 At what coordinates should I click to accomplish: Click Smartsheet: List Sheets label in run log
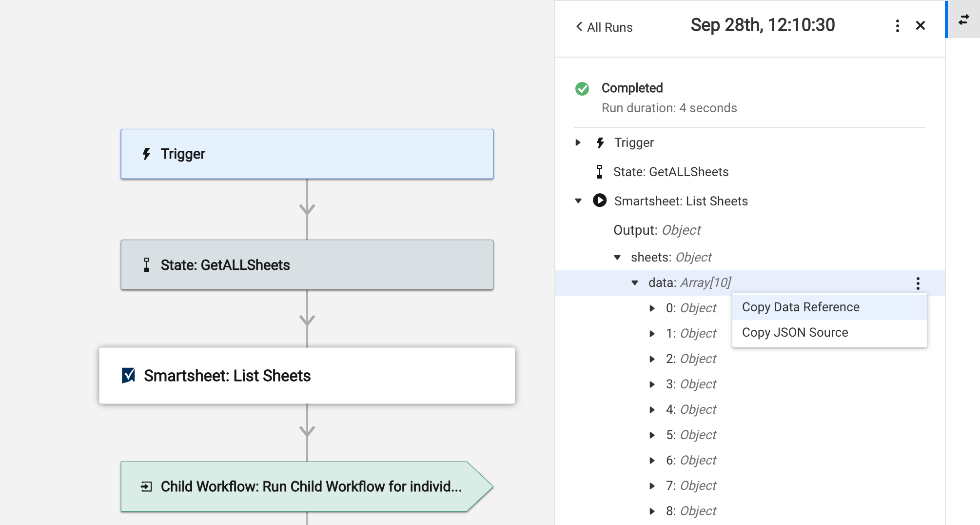(681, 201)
